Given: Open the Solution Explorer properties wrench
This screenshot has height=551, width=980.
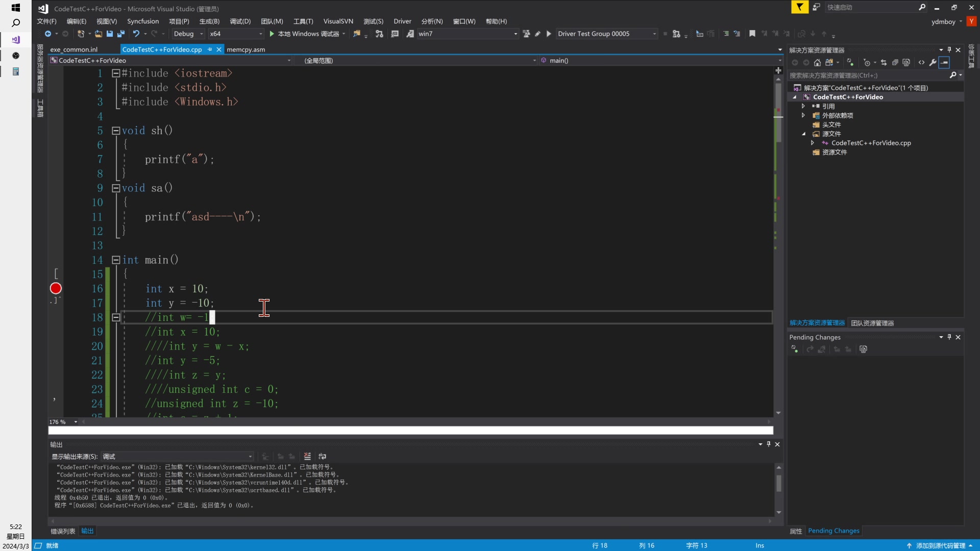Looking at the screenshot, I should click(x=933, y=63).
